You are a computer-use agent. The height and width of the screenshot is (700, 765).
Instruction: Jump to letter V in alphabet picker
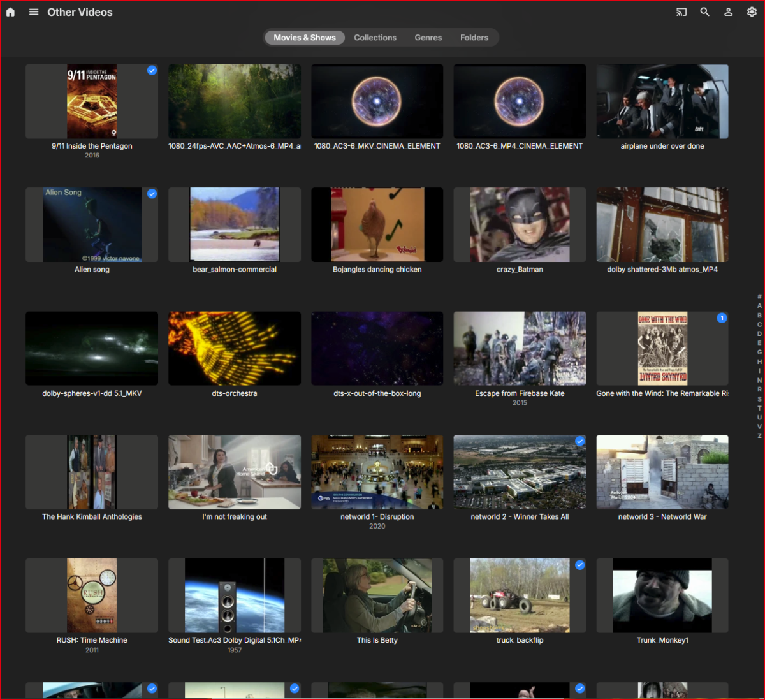[759, 427]
